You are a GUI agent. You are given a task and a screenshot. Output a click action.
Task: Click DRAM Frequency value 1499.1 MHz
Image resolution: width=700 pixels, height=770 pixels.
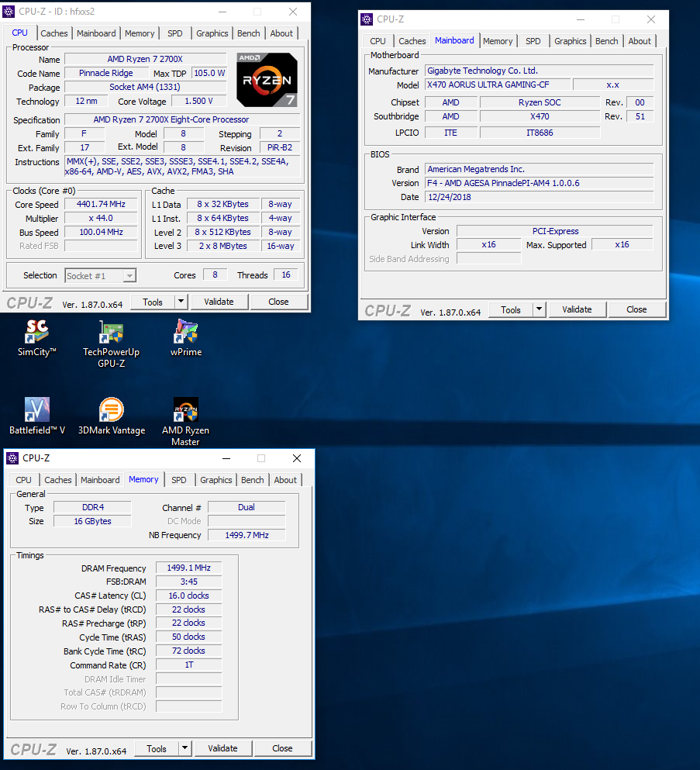(189, 568)
